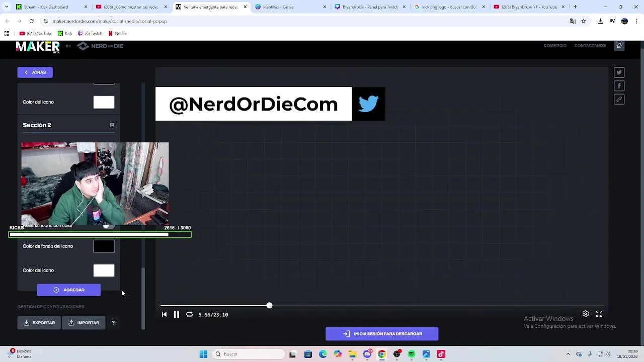Click the settings panel vertical scrollbar

pos(143,299)
